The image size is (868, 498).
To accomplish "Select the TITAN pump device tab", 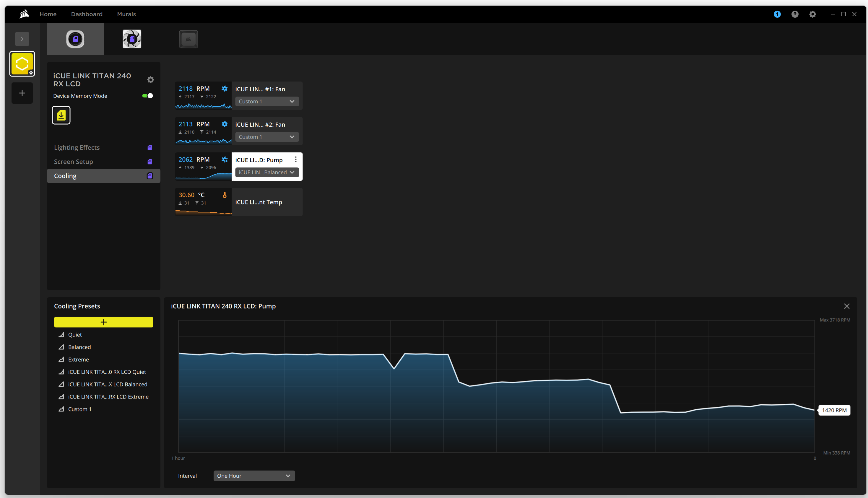I will [x=75, y=39].
